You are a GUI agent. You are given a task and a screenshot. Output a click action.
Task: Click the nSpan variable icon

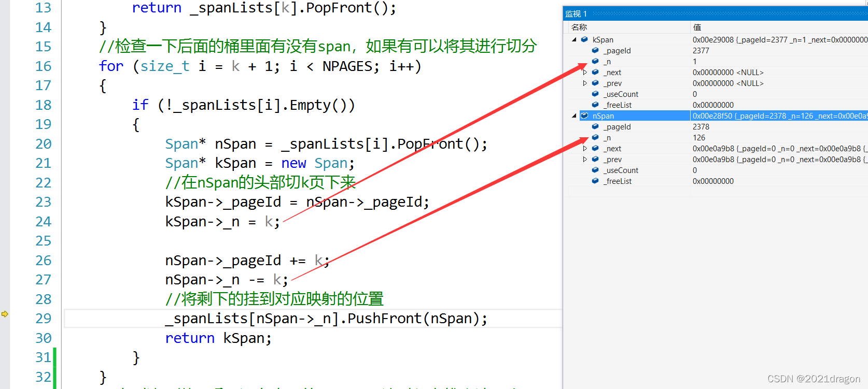click(584, 116)
